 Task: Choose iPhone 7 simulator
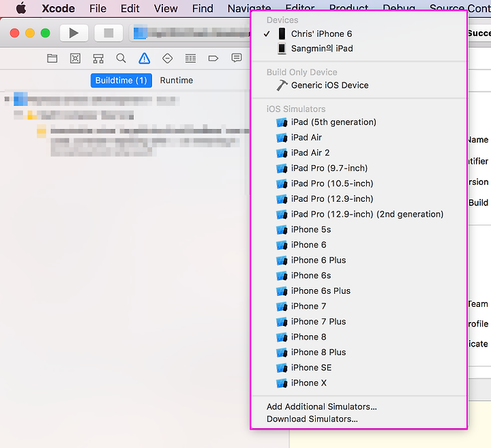click(x=359, y=306)
